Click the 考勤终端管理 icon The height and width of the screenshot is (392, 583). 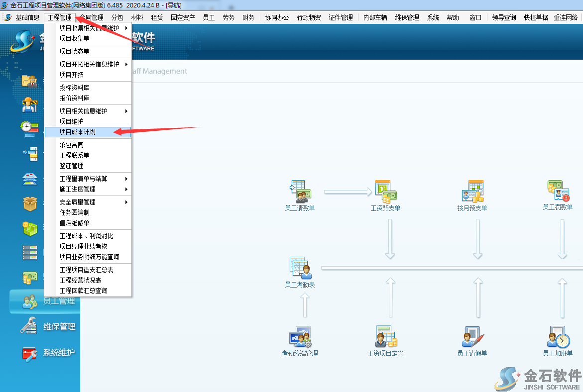[x=300, y=337]
